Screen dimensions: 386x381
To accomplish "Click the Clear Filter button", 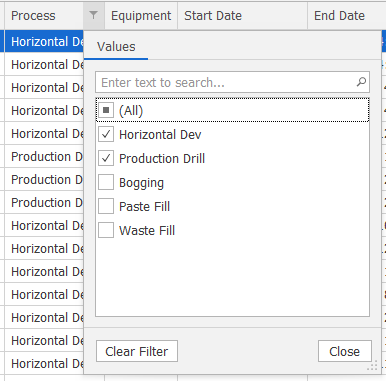I will click(137, 351).
